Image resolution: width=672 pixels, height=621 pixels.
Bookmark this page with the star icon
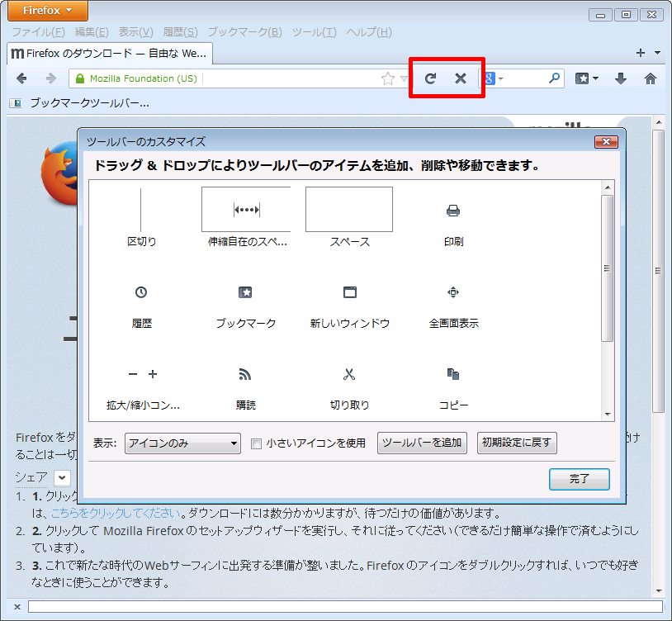(387, 78)
